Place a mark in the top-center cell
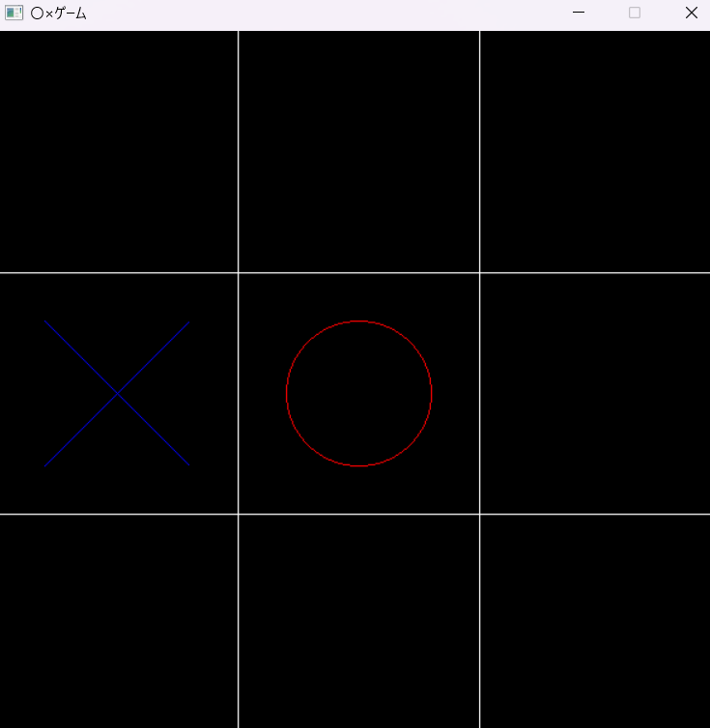This screenshot has width=710, height=728. coord(358,152)
